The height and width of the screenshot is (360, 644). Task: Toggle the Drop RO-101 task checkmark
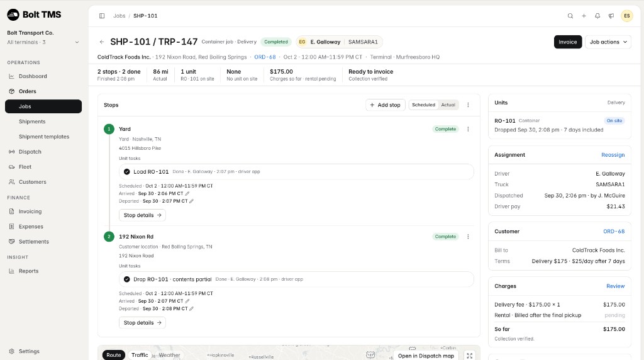click(x=127, y=279)
